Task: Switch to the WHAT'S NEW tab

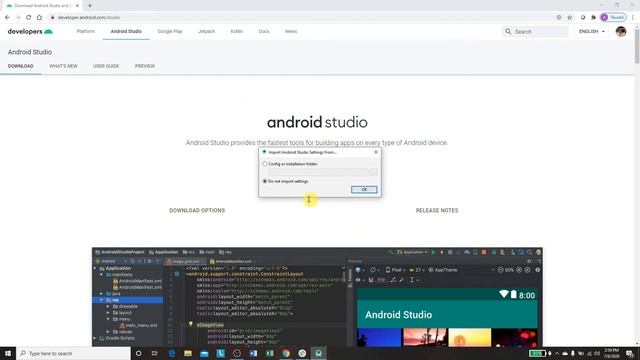Action: tap(63, 66)
